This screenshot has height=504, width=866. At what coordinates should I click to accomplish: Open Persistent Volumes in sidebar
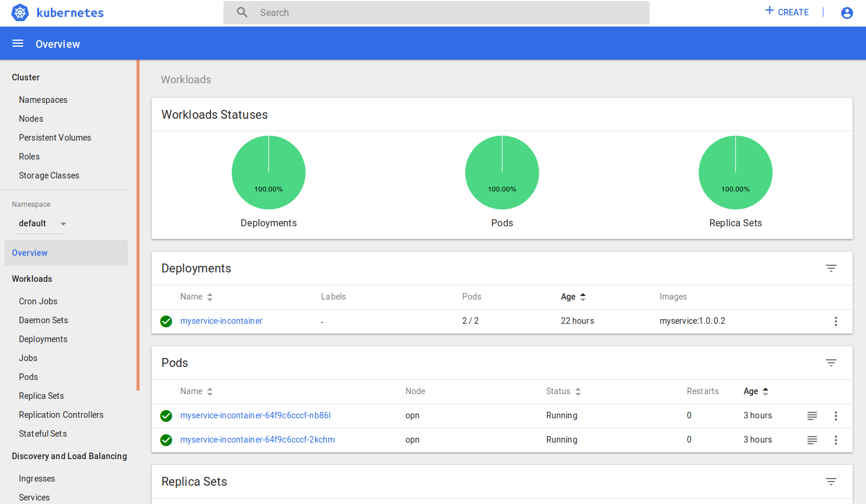[55, 138]
